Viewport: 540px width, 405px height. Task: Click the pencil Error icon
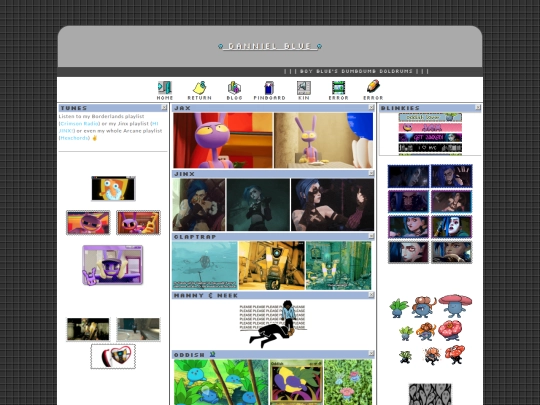pyautogui.click(x=373, y=87)
